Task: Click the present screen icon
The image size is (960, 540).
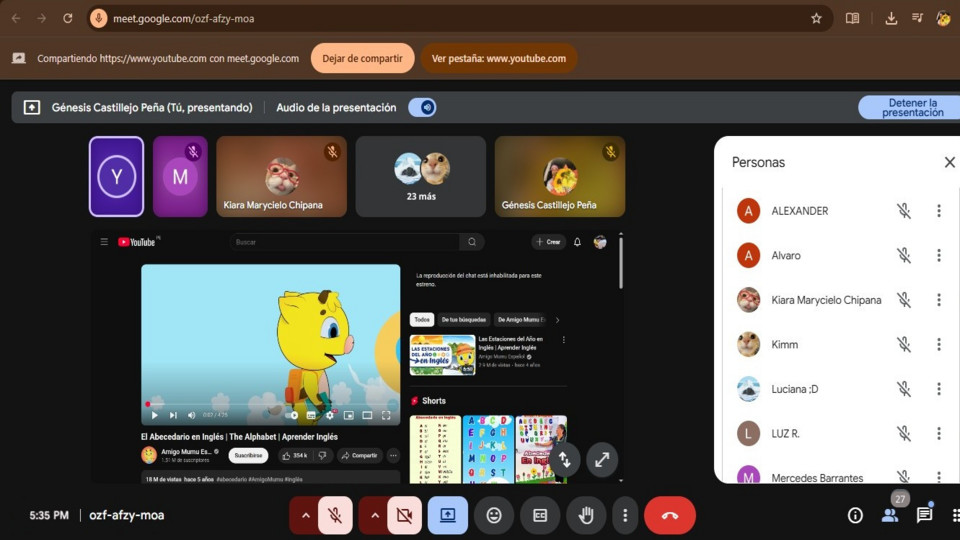Action: [447, 515]
